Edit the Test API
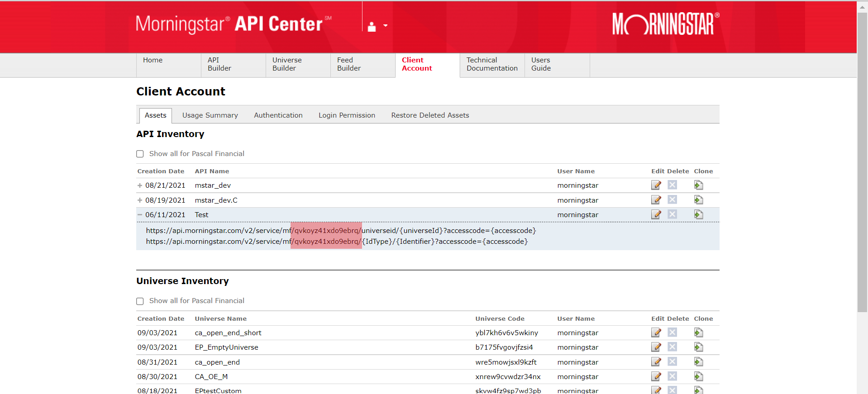 (x=656, y=214)
